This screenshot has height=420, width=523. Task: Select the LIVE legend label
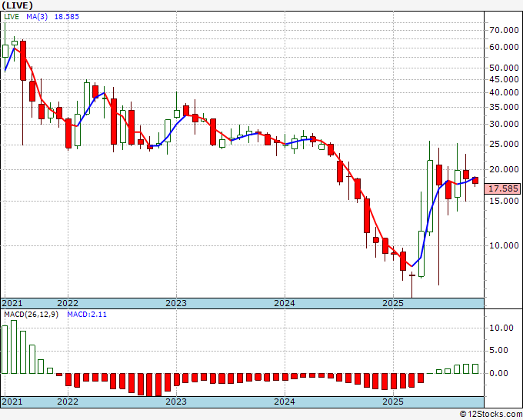[12, 17]
